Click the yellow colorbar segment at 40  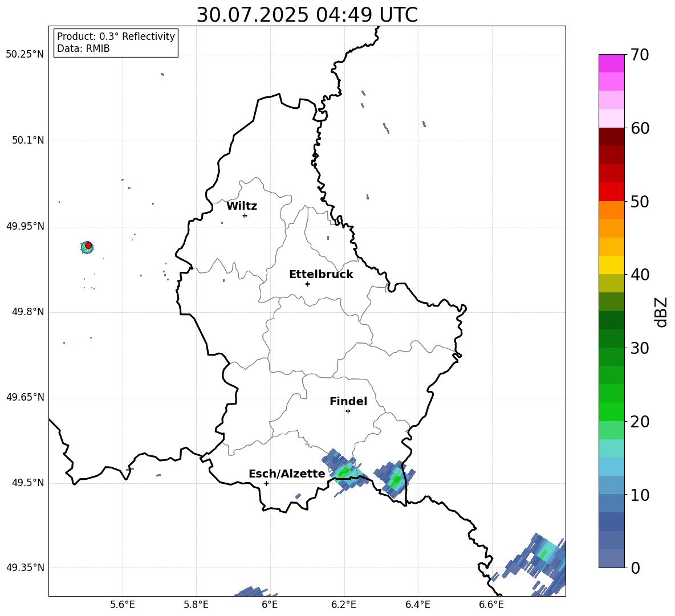click(611, 265)
